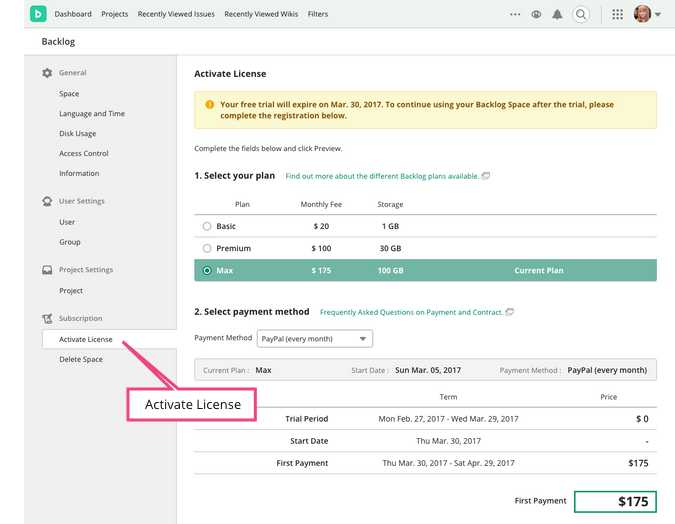Click the Subscription icon in sidebar
This screenshot has width=675, height=524.
[x=47, y=318]
